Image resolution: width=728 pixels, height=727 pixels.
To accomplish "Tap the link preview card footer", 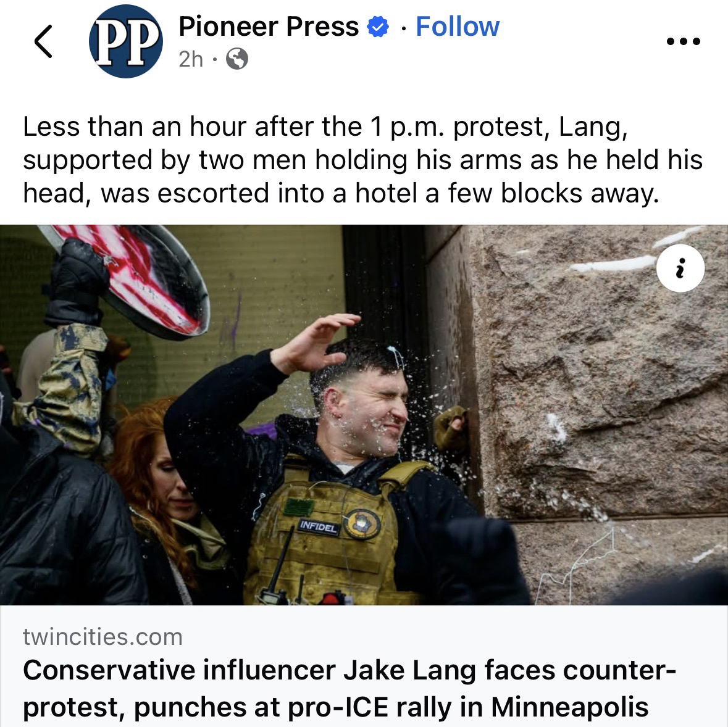I will tap(364, 667).
